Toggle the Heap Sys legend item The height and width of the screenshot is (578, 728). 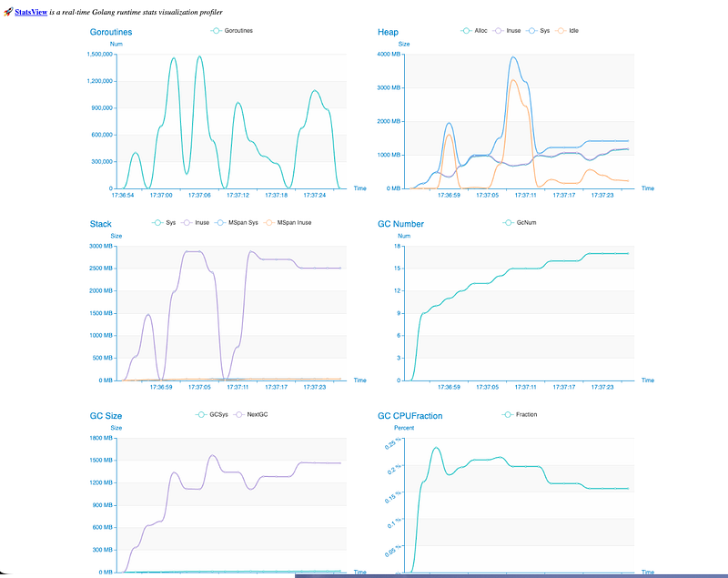[x=537, y=30]
